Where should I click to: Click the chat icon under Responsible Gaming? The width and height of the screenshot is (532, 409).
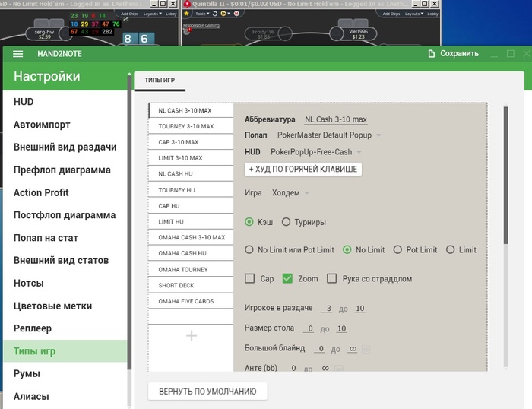tap(187, 31)
